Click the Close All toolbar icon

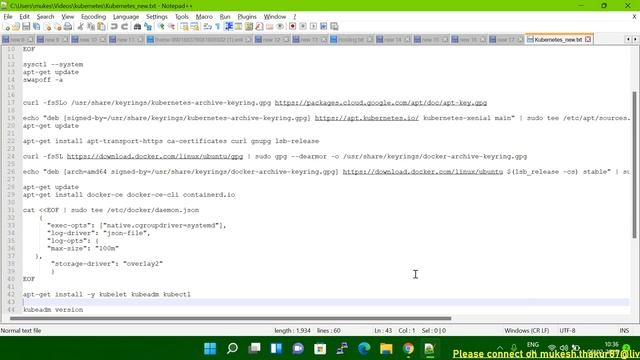(58, 27)
